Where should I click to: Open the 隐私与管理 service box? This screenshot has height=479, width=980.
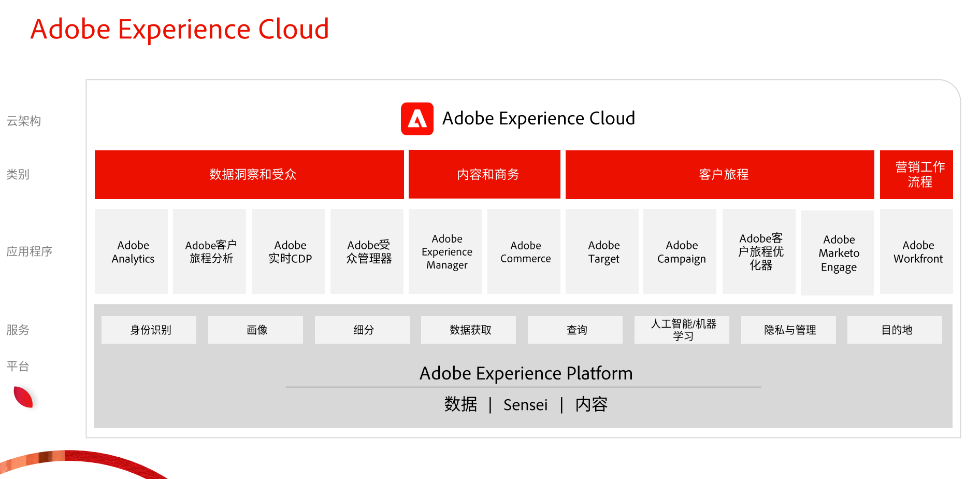click(x=788, y=330)
